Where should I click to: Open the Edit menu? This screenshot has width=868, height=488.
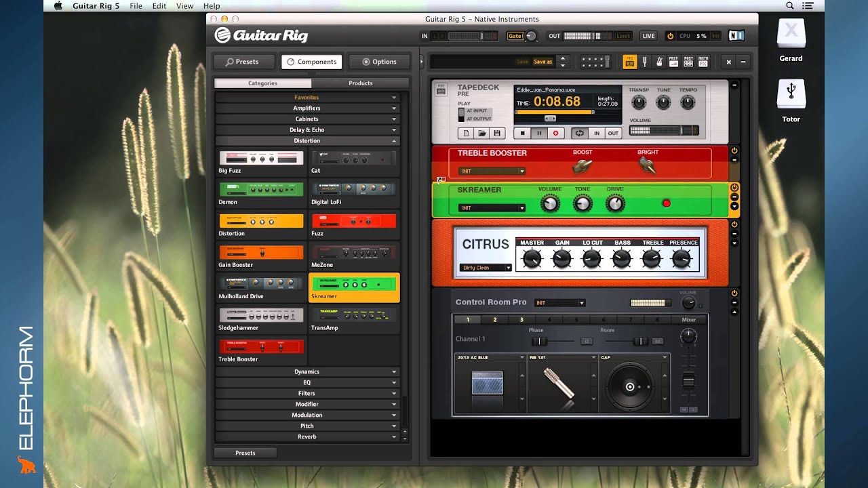tap(159, 5)
